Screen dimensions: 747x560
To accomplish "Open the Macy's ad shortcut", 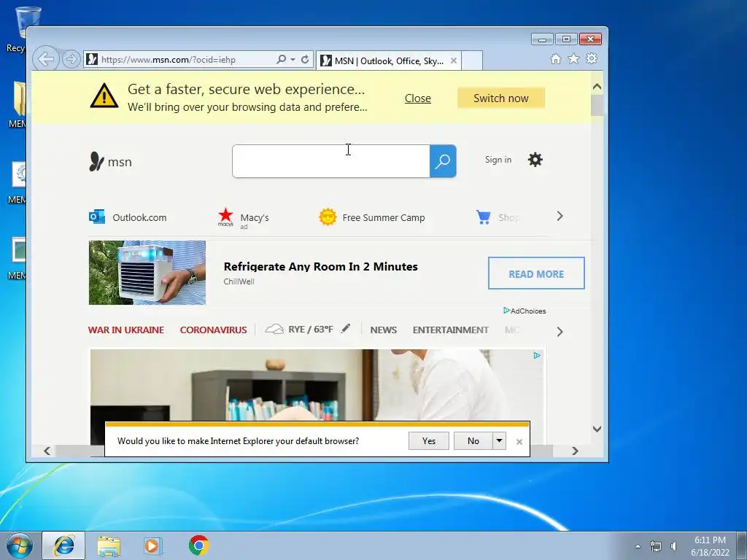I will click(244, 218).
